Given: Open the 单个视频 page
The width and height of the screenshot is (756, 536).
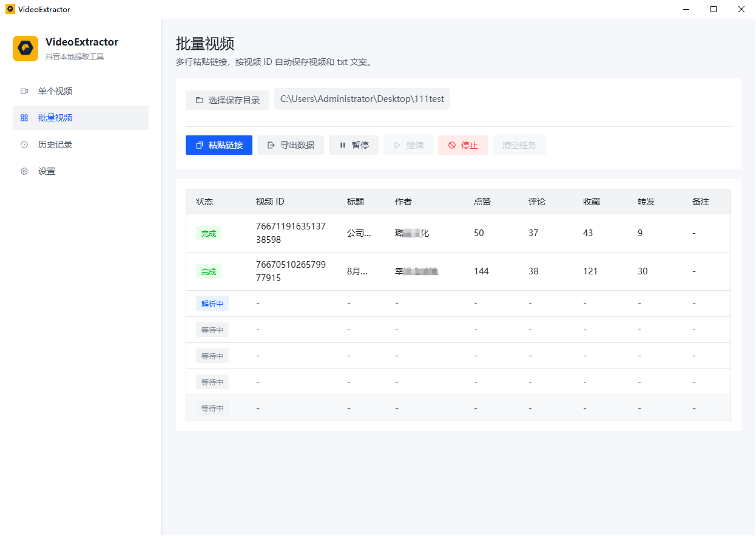Looking at the screenshot, I should [x=81, y=91].
